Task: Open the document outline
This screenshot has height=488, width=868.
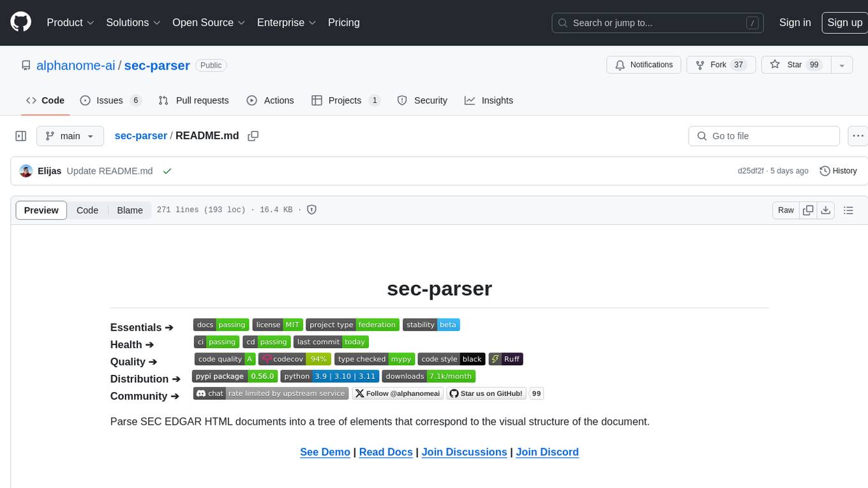Action: click(848, 210)
